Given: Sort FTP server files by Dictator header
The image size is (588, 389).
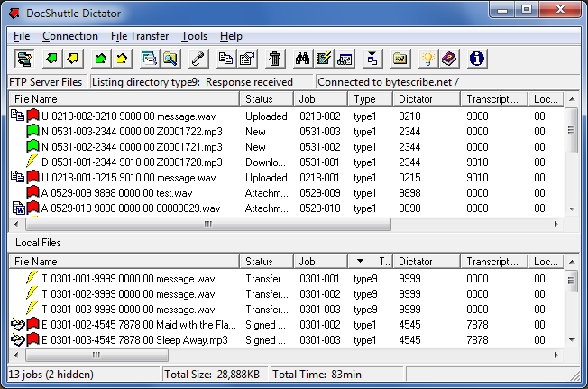Looking at the screenshot, I should (x=427, y=99).
